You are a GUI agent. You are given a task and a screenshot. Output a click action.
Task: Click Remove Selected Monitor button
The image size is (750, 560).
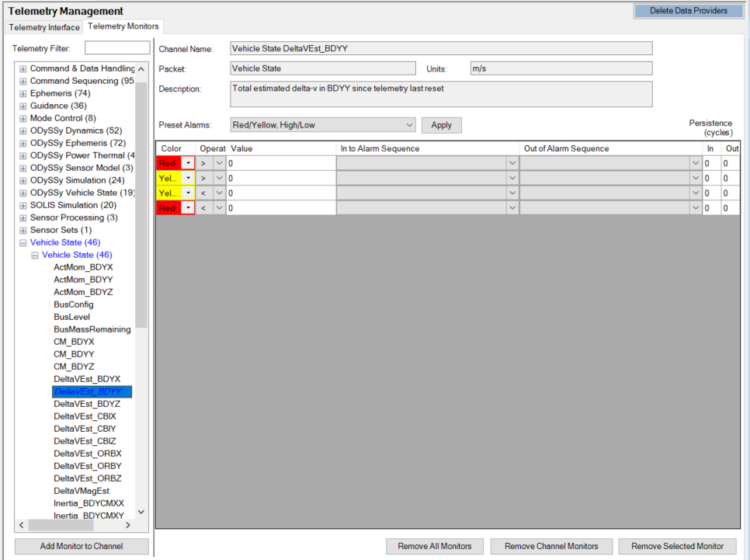[677, 546]
